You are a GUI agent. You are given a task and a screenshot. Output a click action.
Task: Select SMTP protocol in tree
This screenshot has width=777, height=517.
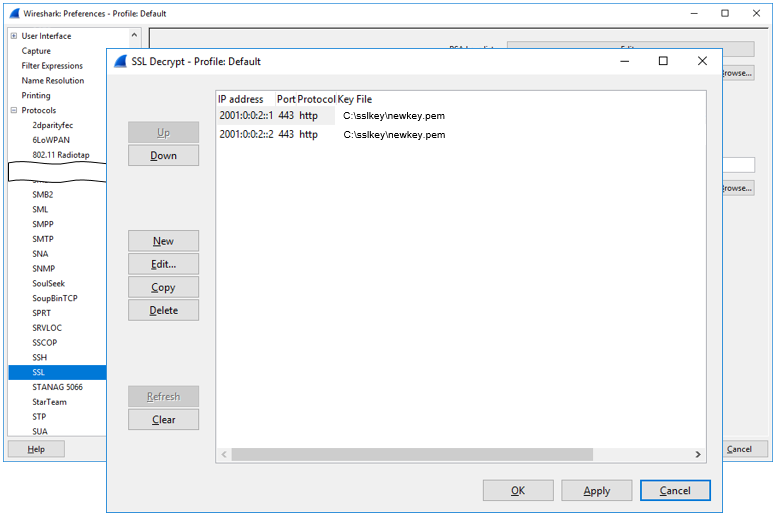coord(43,239)
